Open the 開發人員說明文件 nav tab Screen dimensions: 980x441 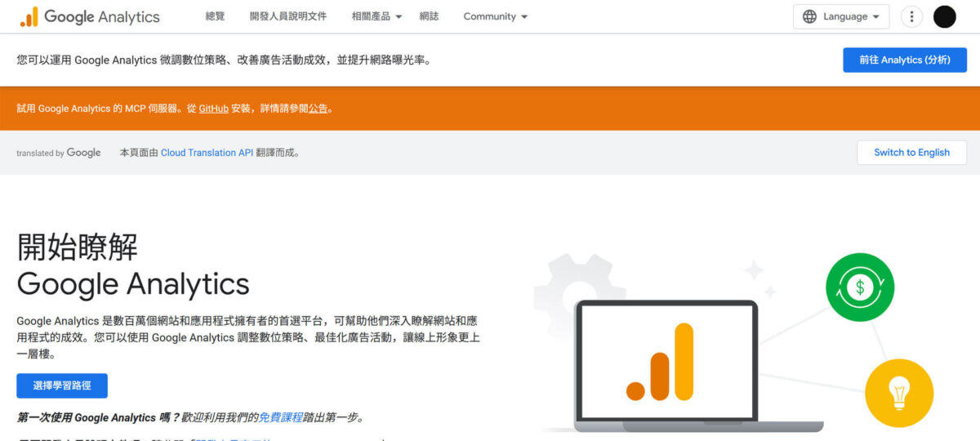tap(287, 16)
